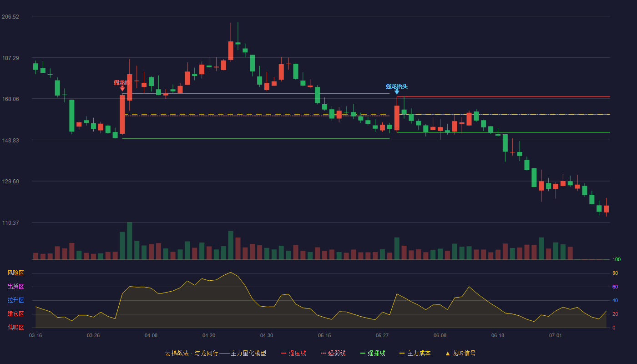637x364 pixels.
Task: Click the 07-01 date axis label
Action: pyautogui.click(x=556, y=335)
